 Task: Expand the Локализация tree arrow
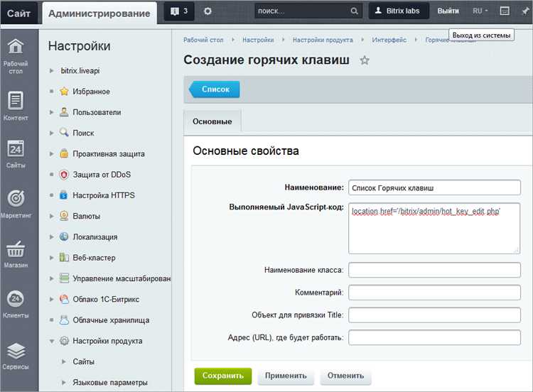coord(52,236)
